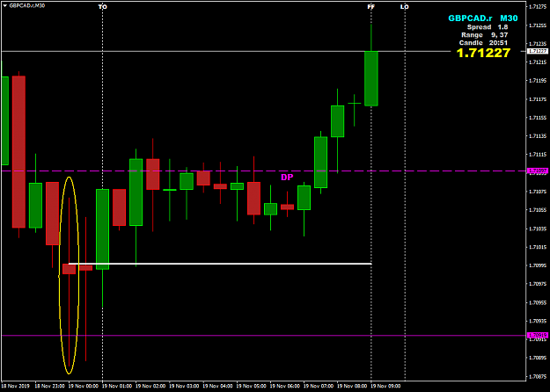
Task: Click the Range 9, 37 readout
Action: click(484, 35)
